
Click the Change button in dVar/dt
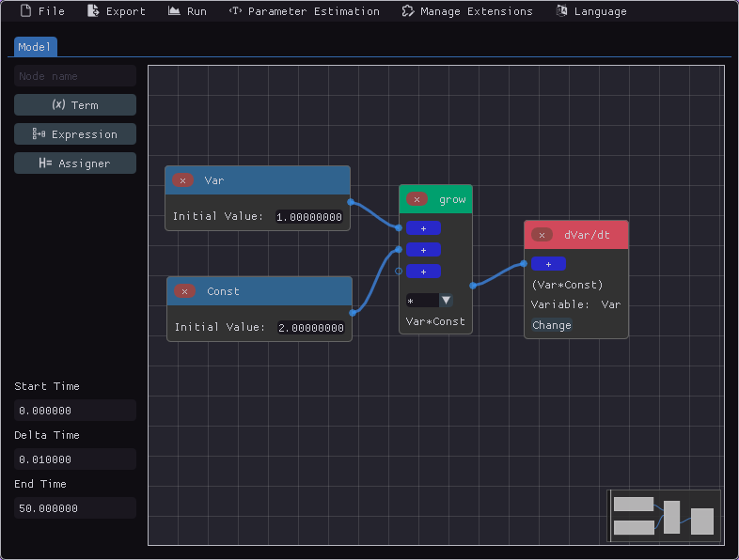(x=551, y=325)
